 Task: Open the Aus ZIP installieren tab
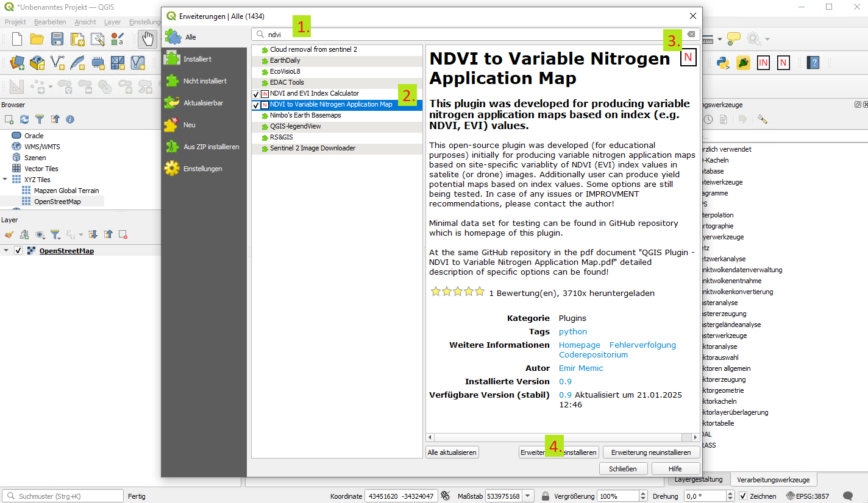pyautogui.click(x=204, y=147)
